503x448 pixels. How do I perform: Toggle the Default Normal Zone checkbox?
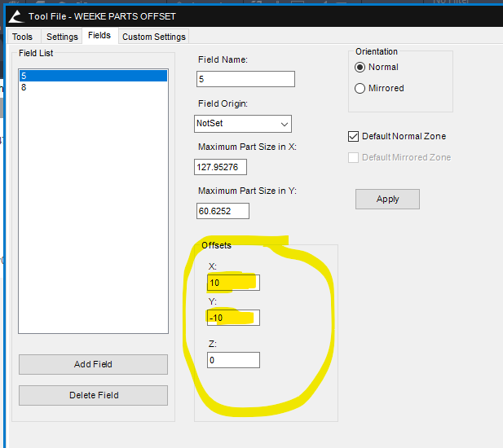pyautogui.click(x=354, y=137)
